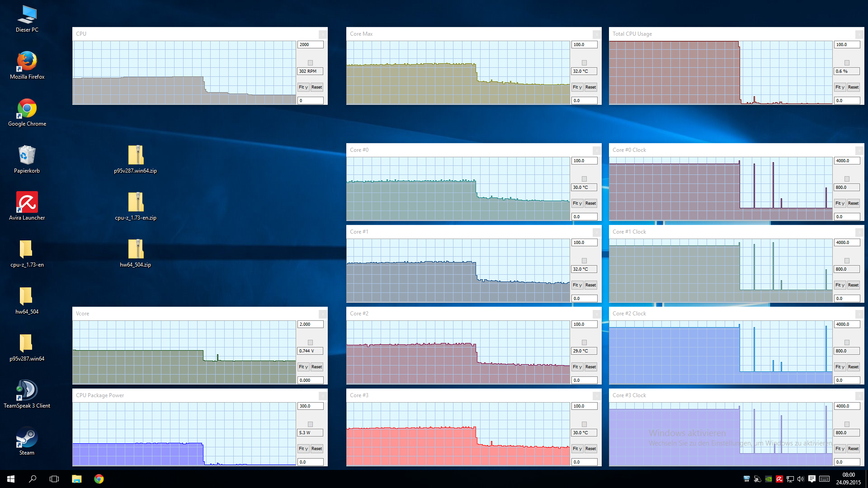868x488 pixels.
Task: Launch Avira Launcher shortcut
Action: point(27,203)
